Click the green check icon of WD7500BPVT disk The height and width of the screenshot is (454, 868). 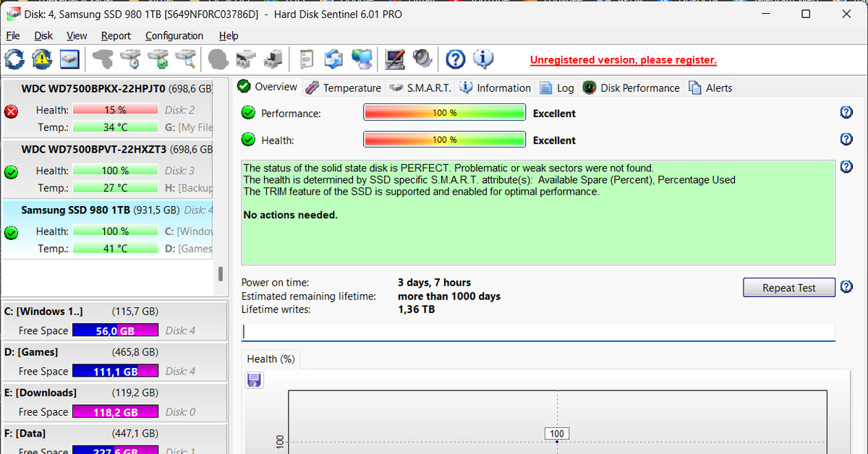11,172
